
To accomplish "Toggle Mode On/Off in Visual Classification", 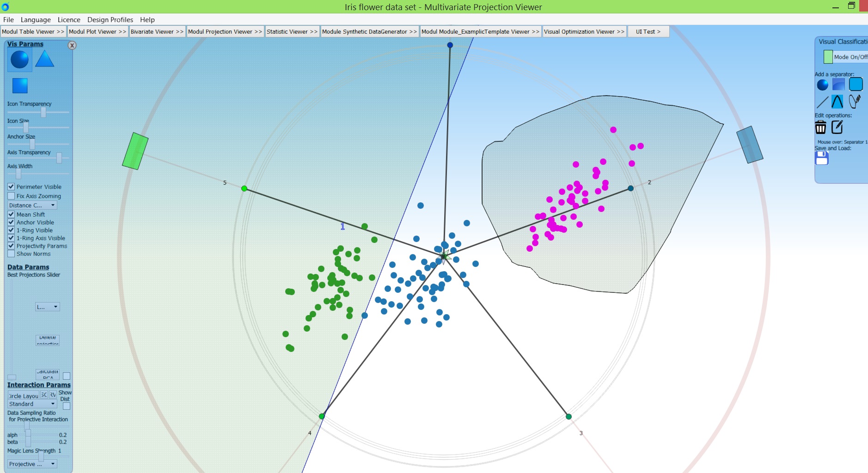I will point(828,57).
